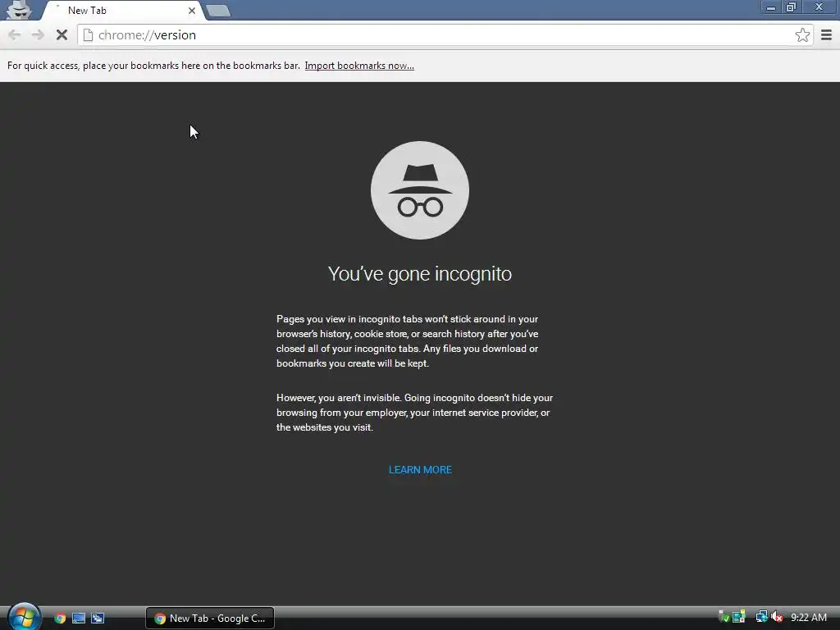The width and height of the screenshot is (840, 630).
Task: Launch Chrome from quick launch
Action: click(60, 619)
